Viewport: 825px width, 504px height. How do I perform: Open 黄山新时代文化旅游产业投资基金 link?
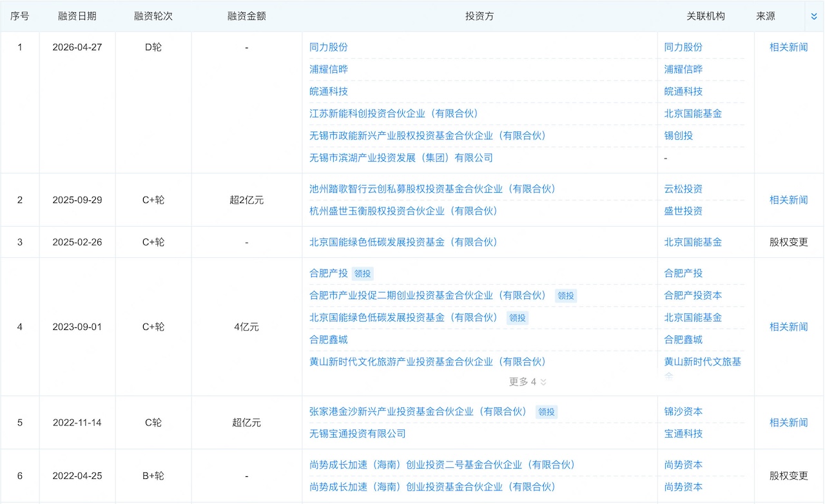click(428, 362)
